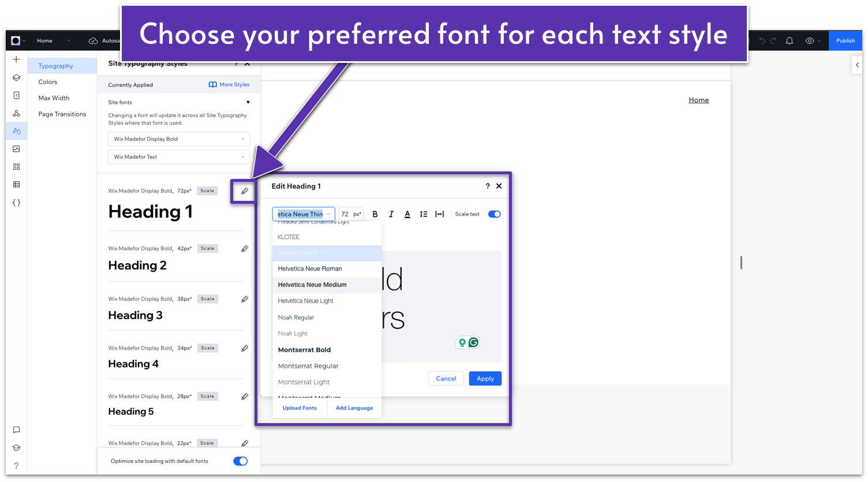Click the redo arrow icon

click(x=773, y=41)
